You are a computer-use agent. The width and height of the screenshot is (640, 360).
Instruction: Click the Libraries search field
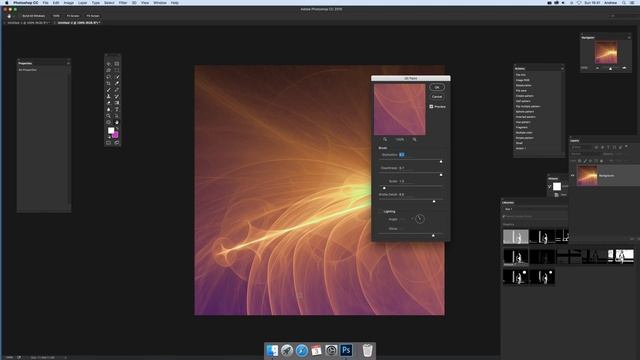click(x=535, y=216)
